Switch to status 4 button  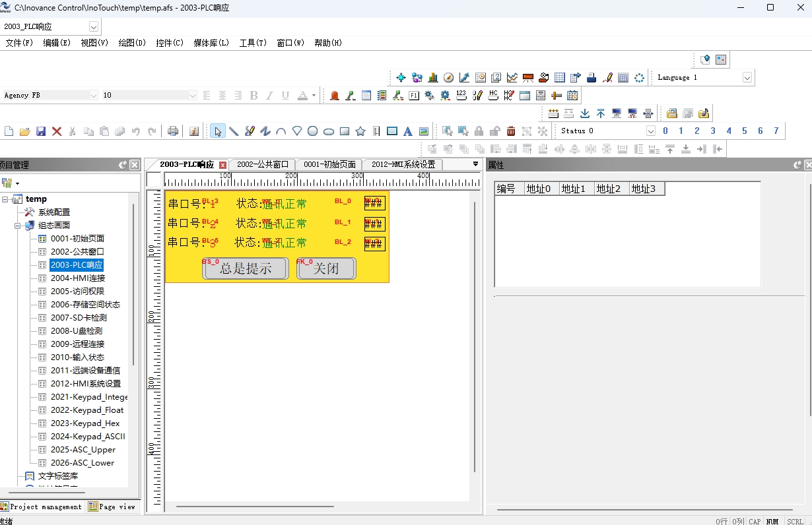coord(729,131)
